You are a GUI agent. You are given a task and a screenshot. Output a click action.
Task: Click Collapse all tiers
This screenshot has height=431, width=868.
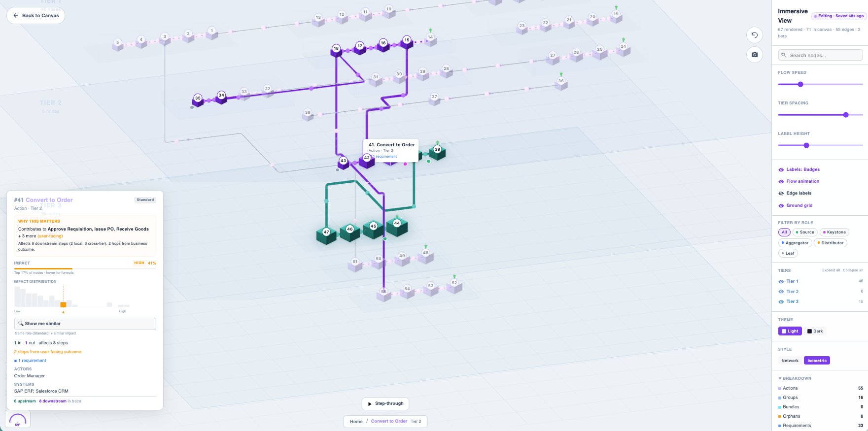(x=853, y=270)
